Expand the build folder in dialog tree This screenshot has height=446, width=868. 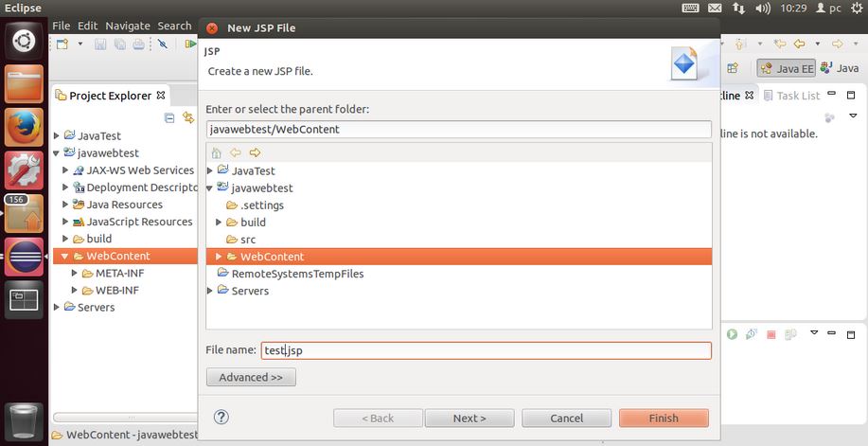pos(219,223)
